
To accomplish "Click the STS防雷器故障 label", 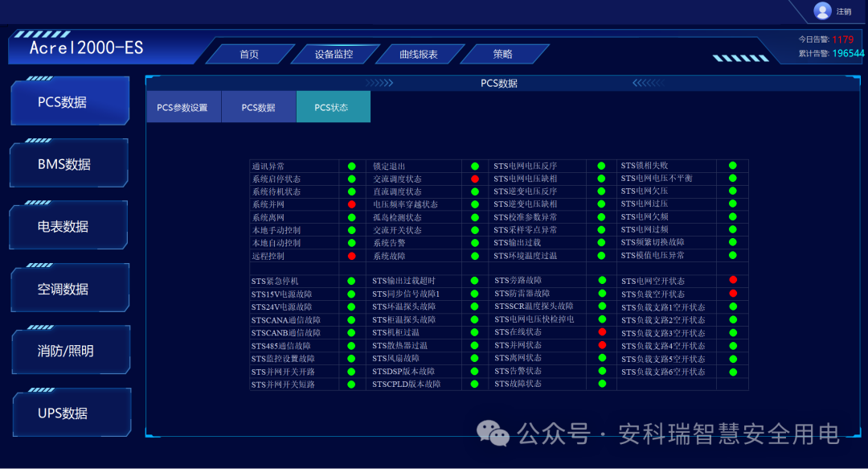I will (522, 294).
